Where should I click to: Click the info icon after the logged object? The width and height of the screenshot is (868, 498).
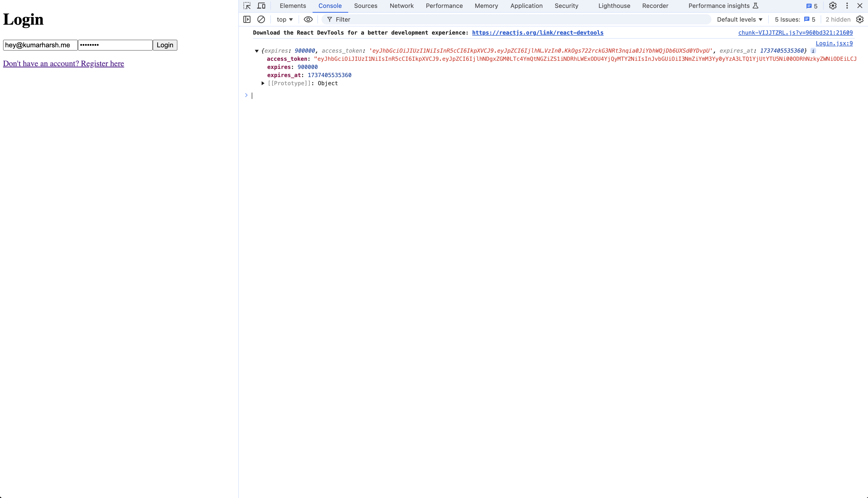coord(813,51)
